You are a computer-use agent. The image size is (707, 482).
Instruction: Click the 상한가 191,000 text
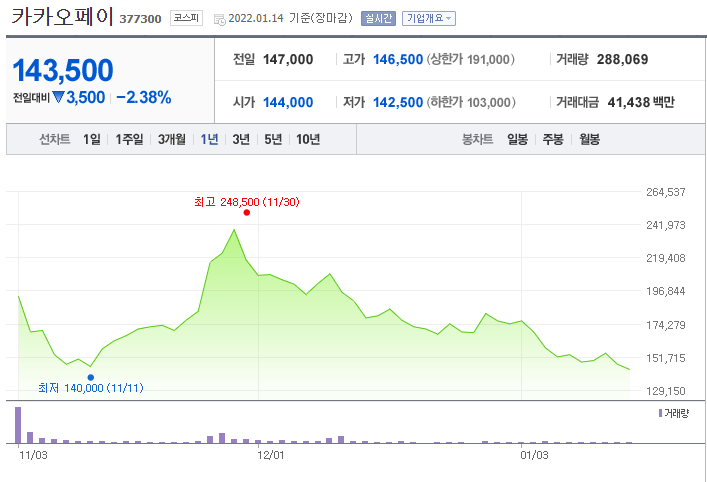(470, 60)
